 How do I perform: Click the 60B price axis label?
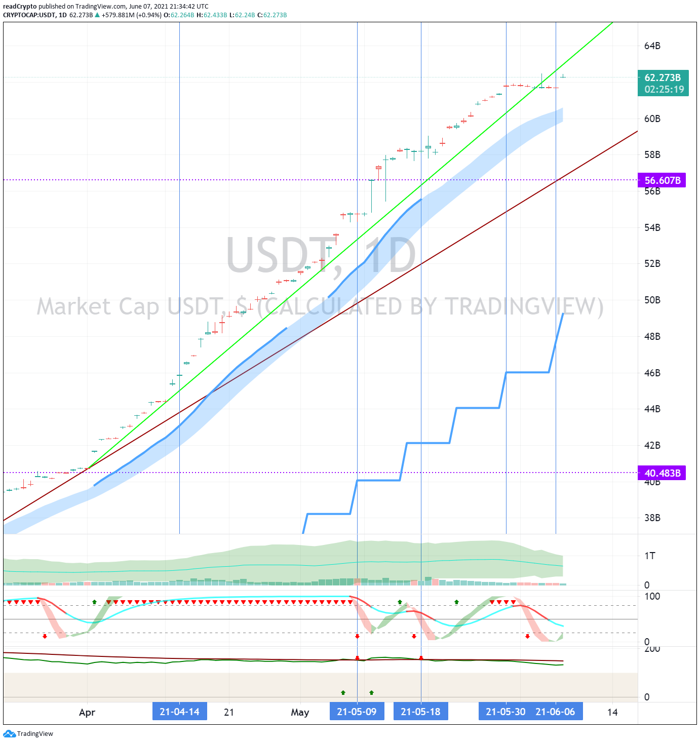[x=652, y=119]
